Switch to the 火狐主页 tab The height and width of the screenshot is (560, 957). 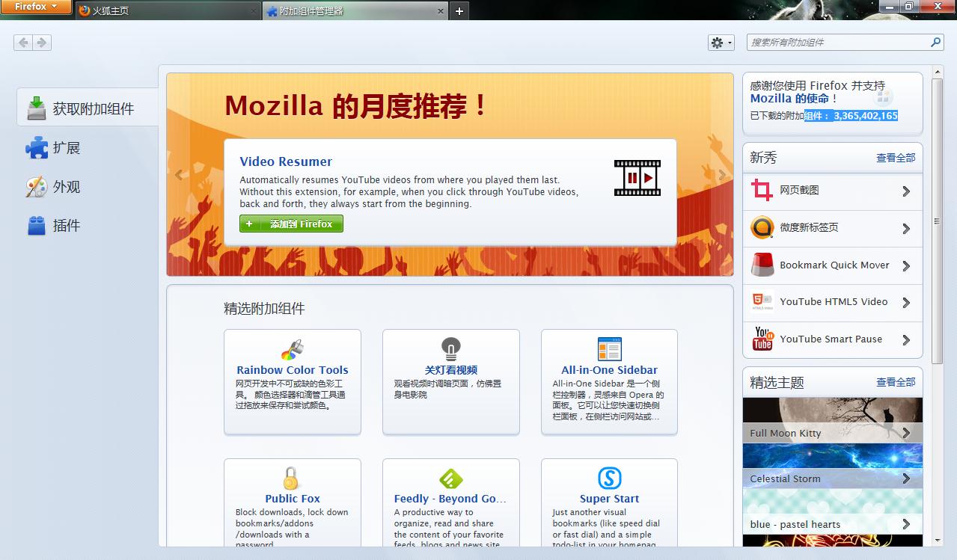tap(168, 10)
